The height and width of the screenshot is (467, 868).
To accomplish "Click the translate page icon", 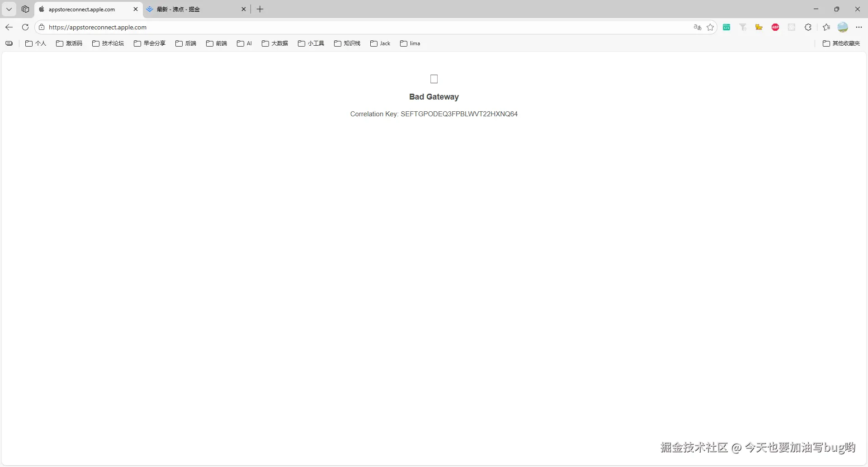I will pos(697,27).
